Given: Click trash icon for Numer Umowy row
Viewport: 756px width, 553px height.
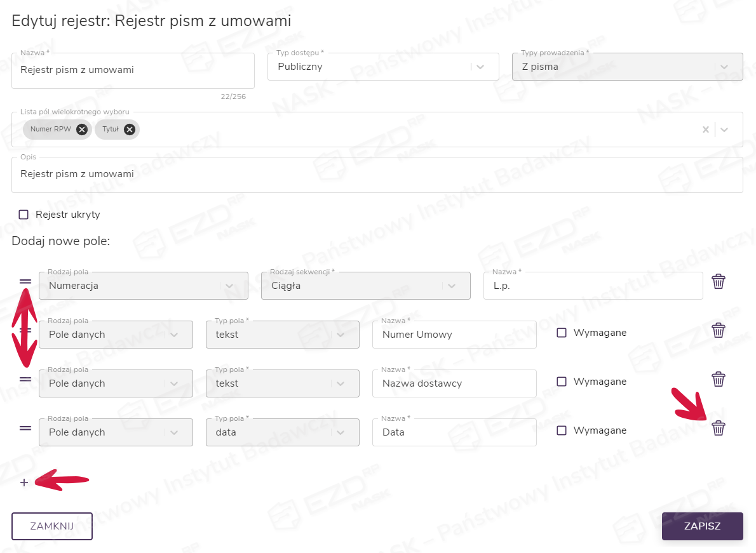Looking at the screenshot, I should coord(718,330).
